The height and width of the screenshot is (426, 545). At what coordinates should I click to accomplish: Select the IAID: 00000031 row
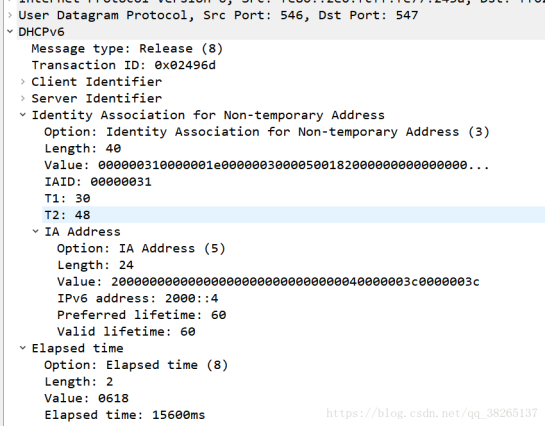tap(98, 182)
